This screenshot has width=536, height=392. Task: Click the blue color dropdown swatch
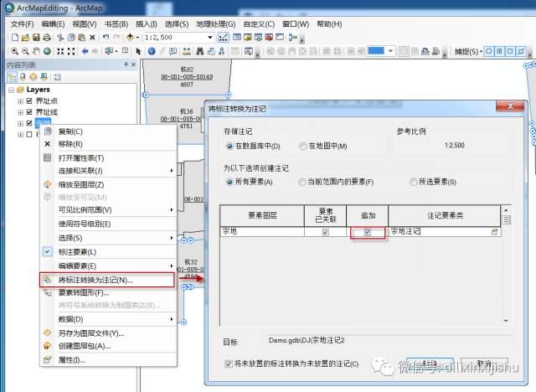tap(382, 51)
